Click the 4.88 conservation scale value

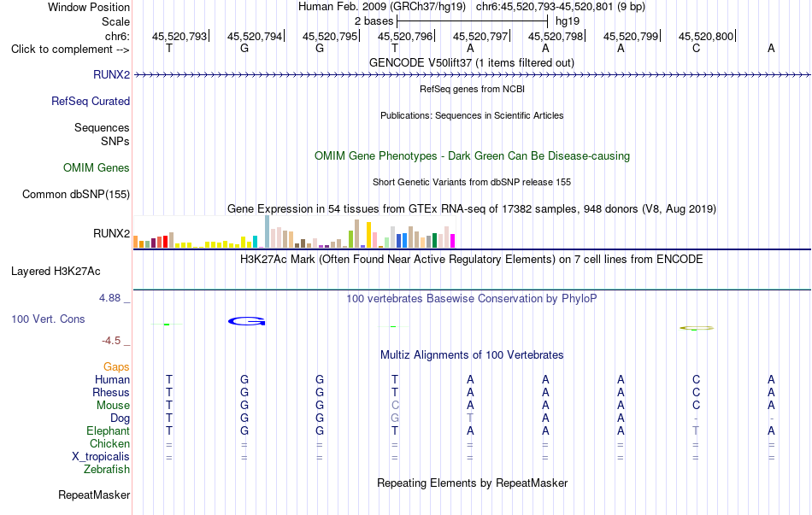pos(109,298)
